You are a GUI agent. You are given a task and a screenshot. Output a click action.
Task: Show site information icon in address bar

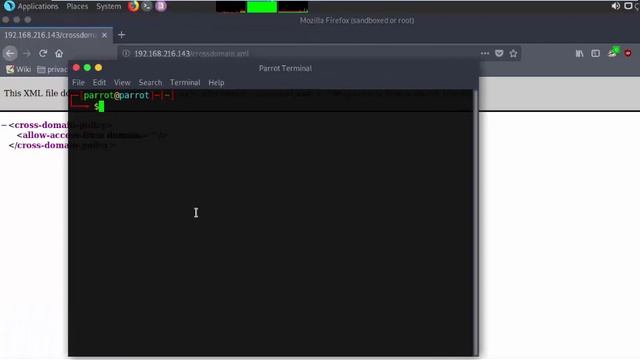(126, 53)
